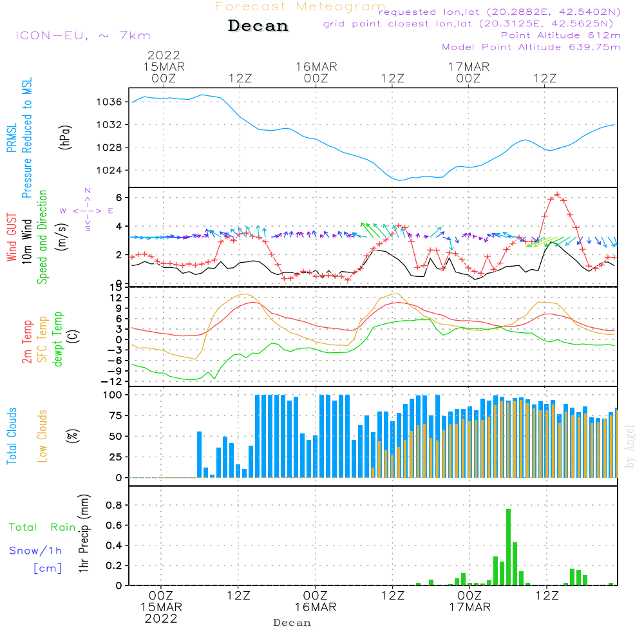The image size is (644, 644).
Task: Click the 'PRMSL' axis title
Action: pos(12,138)
